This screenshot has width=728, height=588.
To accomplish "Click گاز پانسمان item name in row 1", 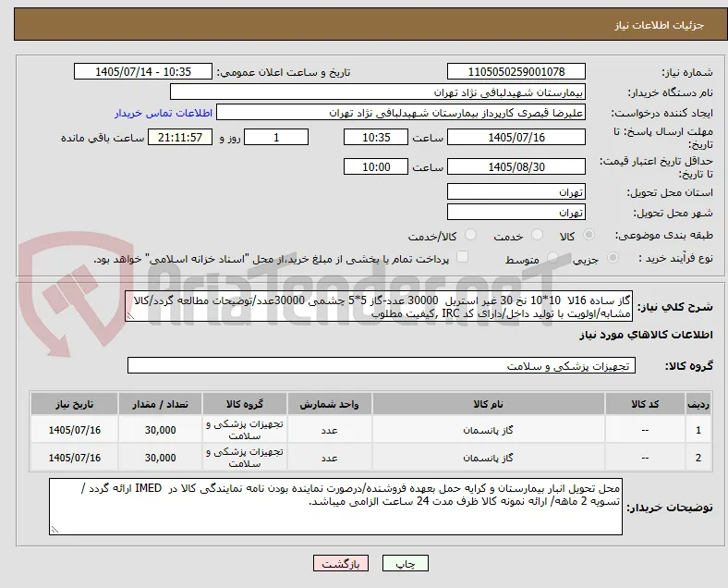I will [x=488, y=430].
